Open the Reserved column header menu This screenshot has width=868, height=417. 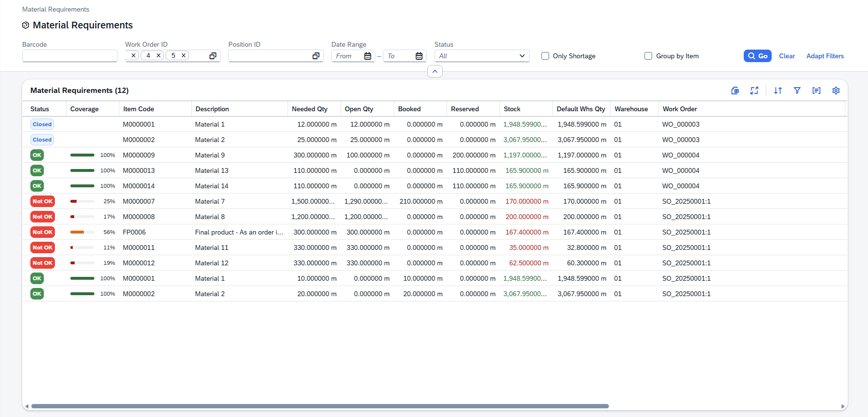[x=473, y=109]
